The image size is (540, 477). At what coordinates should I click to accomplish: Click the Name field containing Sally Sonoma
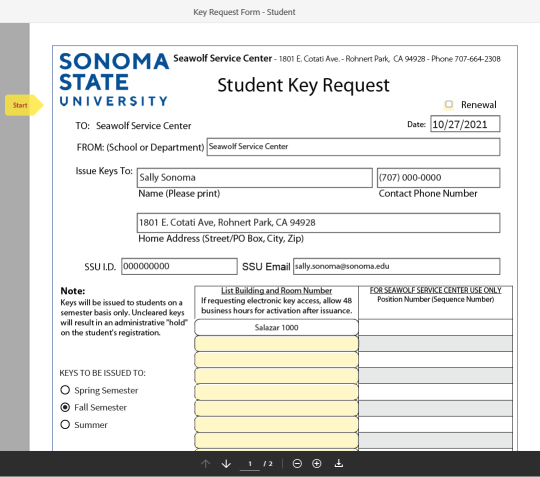point(255,178)
